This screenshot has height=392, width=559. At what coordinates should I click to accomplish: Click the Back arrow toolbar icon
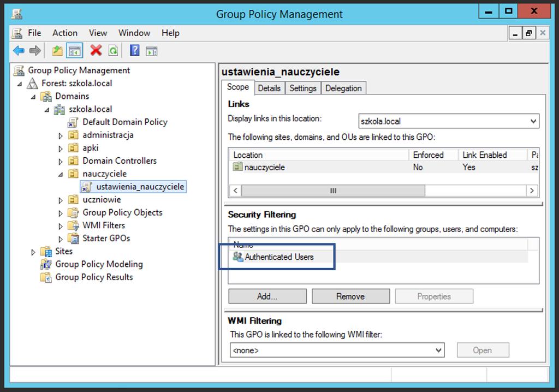[x=19, y=51]
